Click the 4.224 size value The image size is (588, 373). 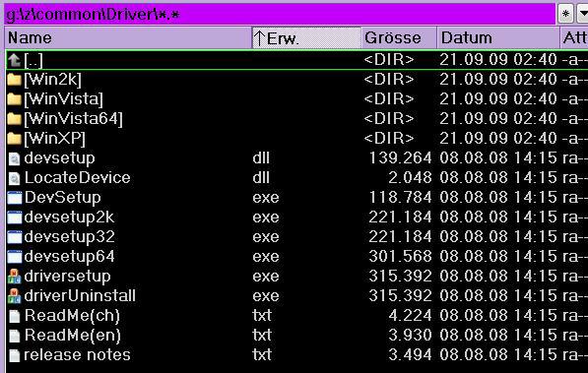click(410, 316)
